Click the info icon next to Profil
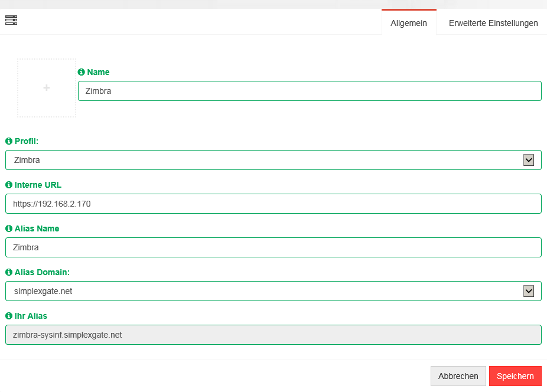 click(x=9, y=141)
